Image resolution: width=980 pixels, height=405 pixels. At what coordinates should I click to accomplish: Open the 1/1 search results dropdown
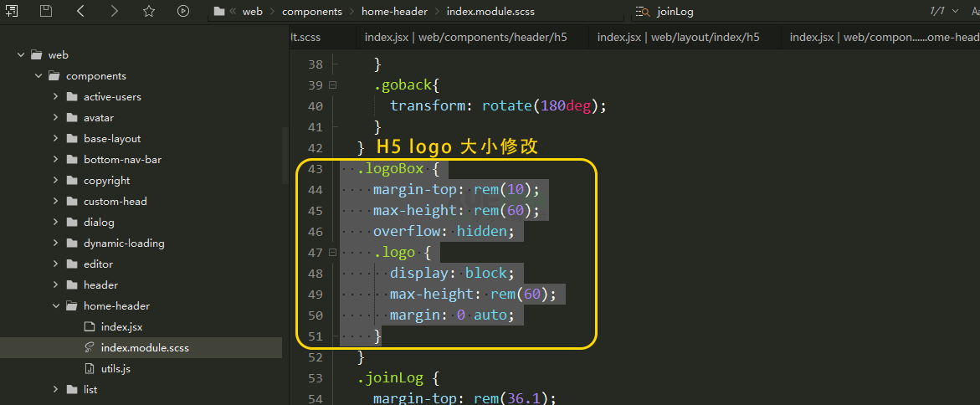954,11
